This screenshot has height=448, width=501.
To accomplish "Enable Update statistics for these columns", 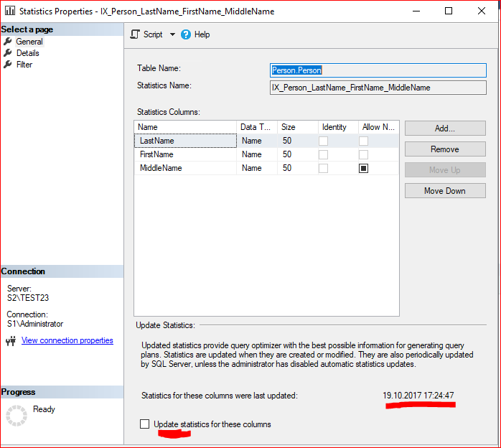I will (145, 424).
